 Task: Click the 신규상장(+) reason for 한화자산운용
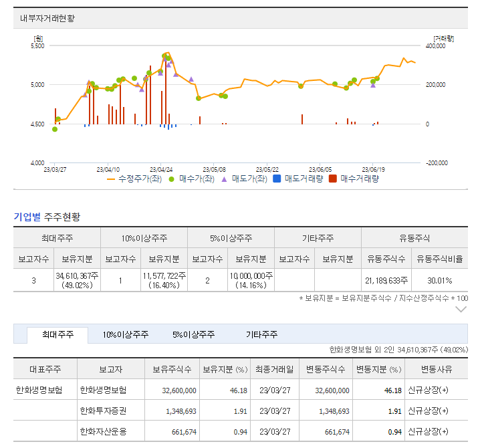pos(428,431)
